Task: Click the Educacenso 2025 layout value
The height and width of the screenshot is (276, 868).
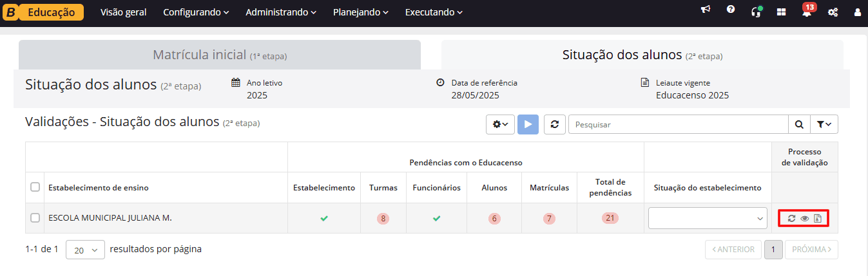Action: (x=692, y=95)
